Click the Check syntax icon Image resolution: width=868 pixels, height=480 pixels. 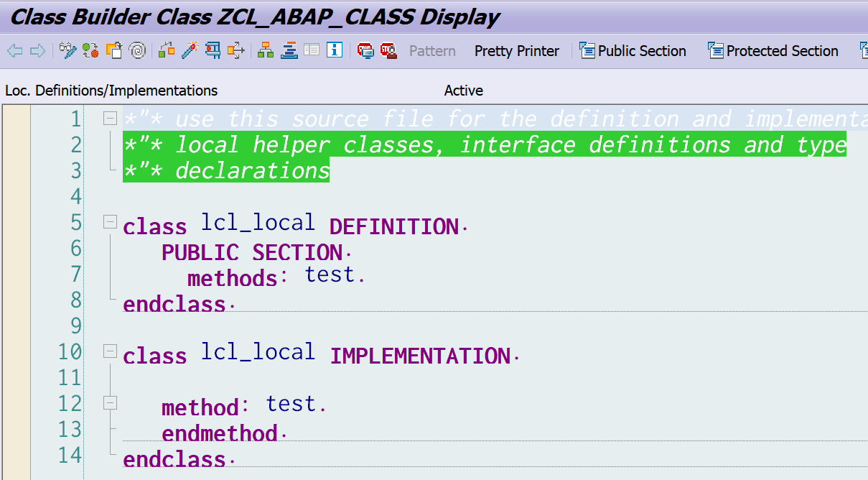pyautogui.click(x=167, y=50)
